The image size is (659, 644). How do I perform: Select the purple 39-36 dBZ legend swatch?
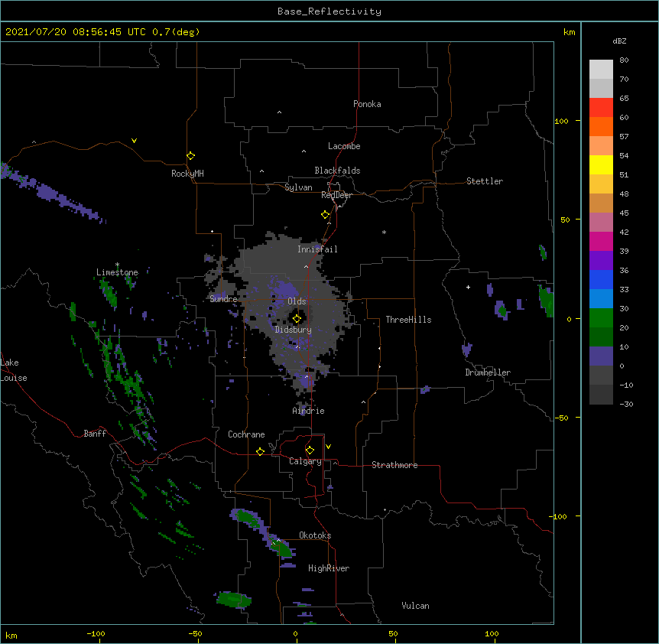tap(601, 261)
